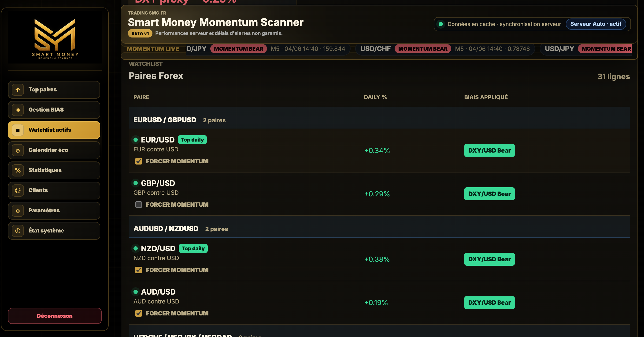Screen dimensions: 644x337
Task: Click the USD/CHF ticker symbol
Action: [375, 49]
